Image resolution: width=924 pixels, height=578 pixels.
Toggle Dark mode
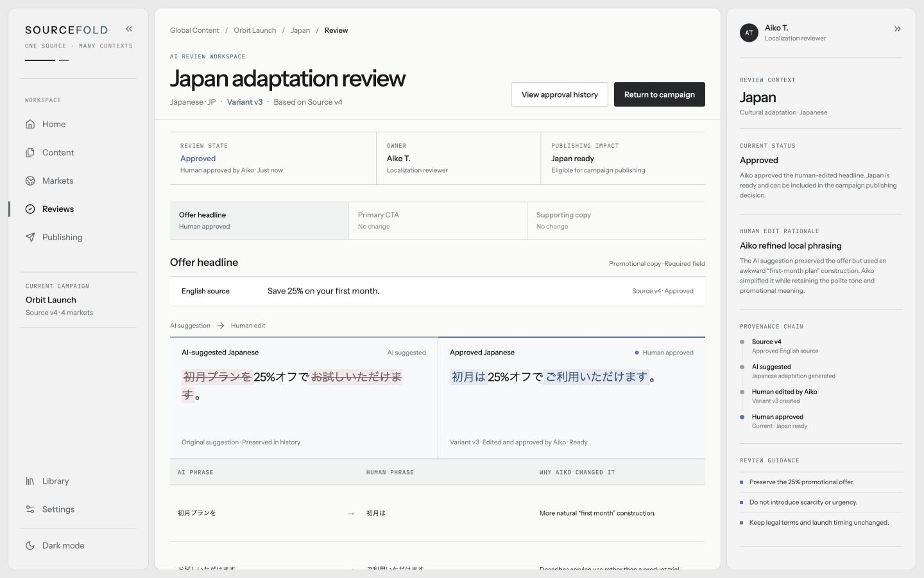point(78,545)
